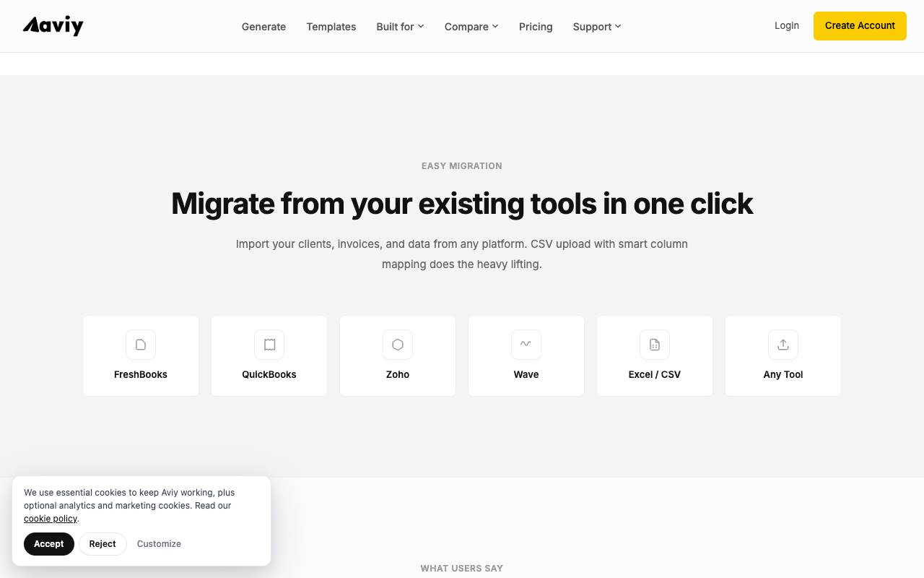Select the QuickBooks label
The image size is (924, 578).
269,374
